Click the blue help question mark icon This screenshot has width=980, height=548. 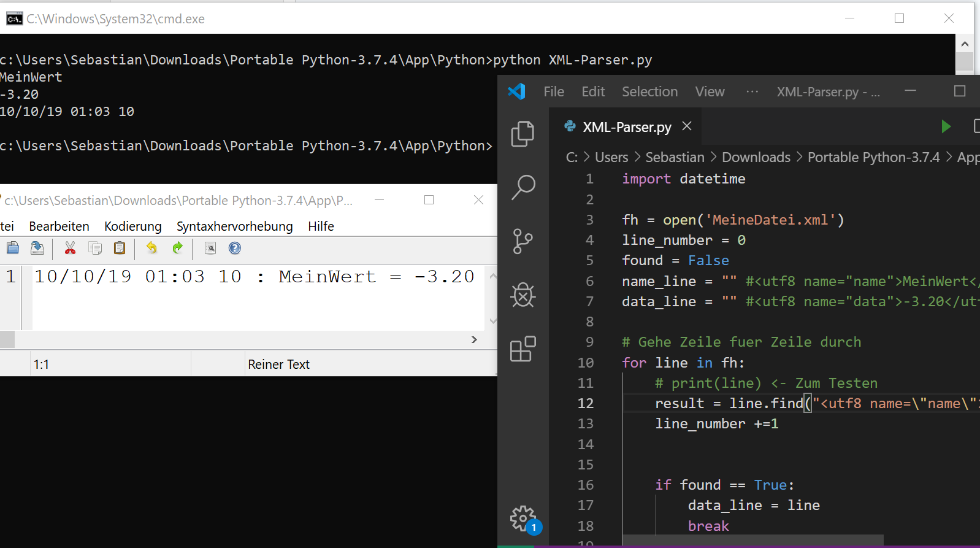235,248
